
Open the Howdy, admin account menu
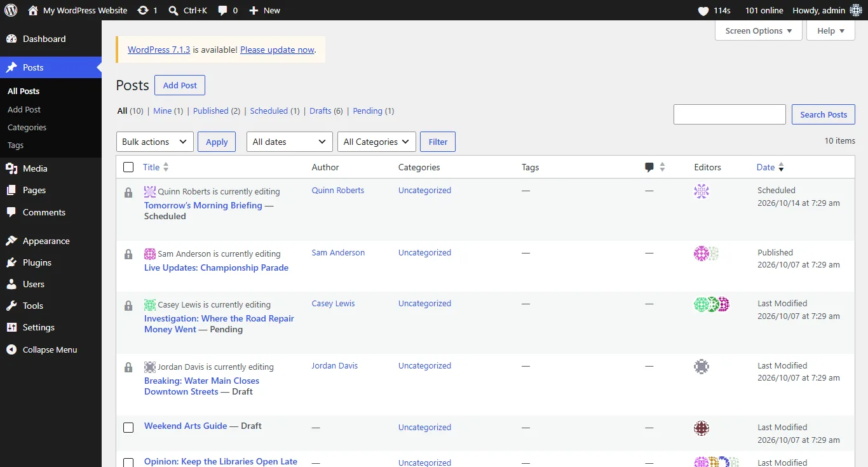tap(827, 10)
